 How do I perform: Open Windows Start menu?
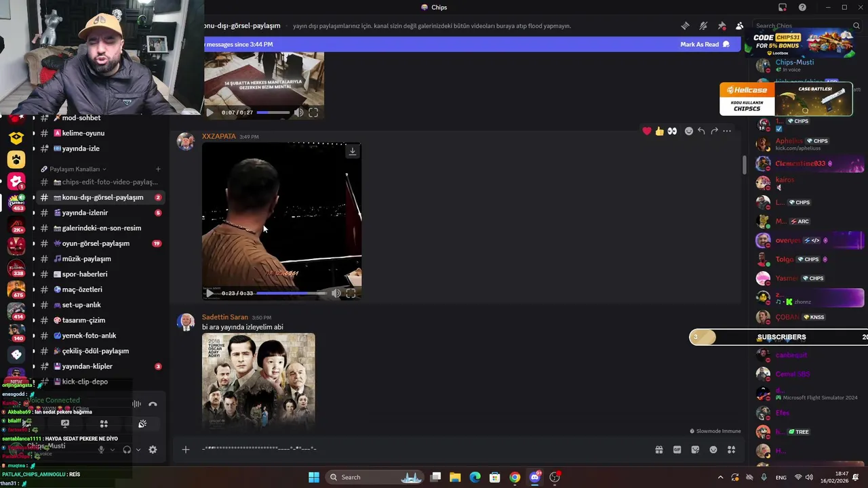pyautogui.click(x=313, y=477)
